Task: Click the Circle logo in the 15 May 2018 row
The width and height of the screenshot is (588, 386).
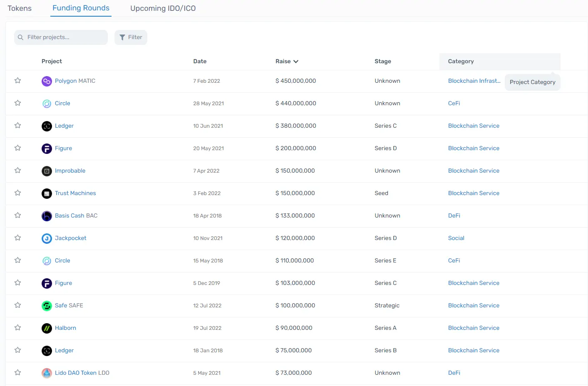Action: tap(47, 261)
